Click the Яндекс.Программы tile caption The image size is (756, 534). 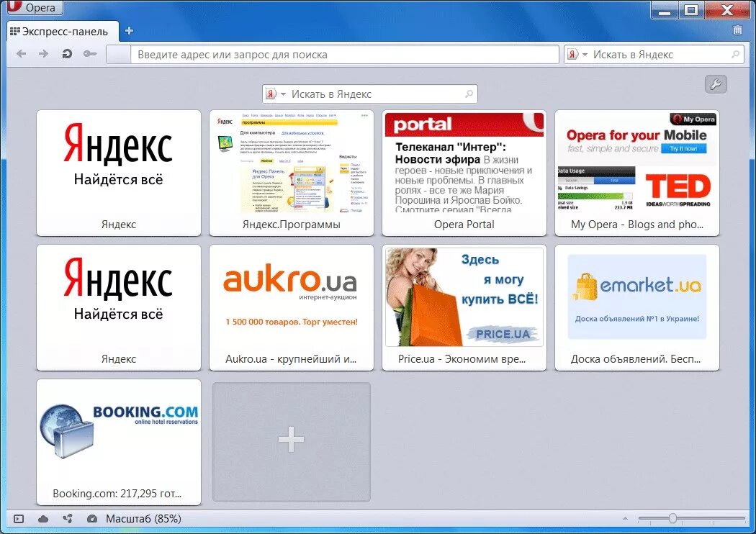click(291, 225)
